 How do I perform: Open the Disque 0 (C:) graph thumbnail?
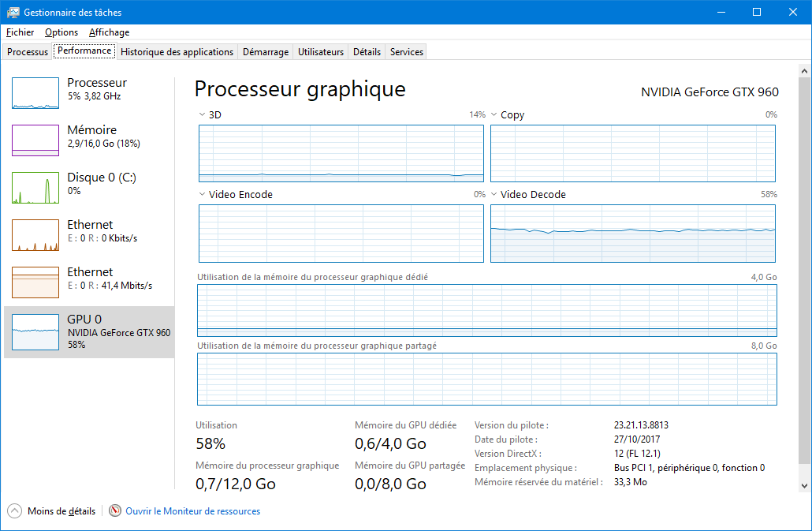tap(35, 188)
